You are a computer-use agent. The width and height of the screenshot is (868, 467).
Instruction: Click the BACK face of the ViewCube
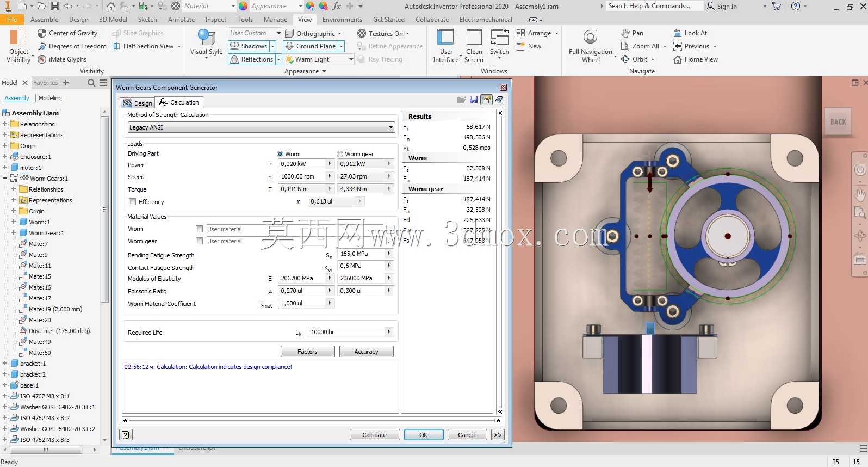[838, 122]
